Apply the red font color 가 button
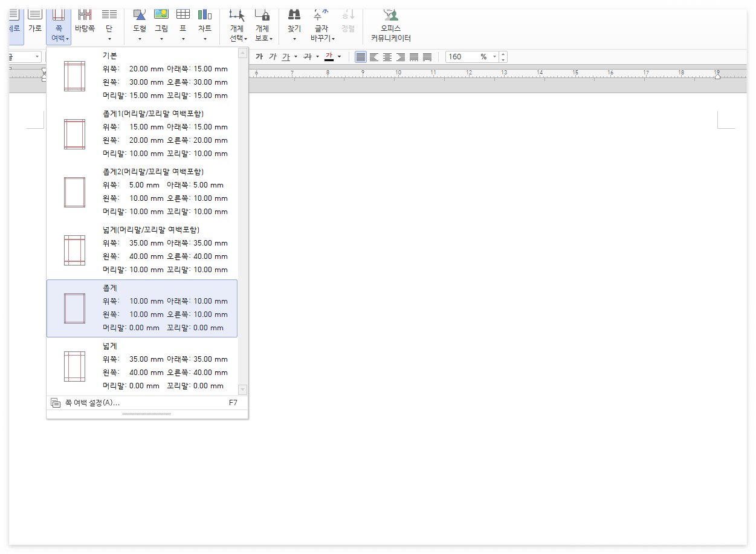This screenshot has width=756, height=554. pos(329,57)
